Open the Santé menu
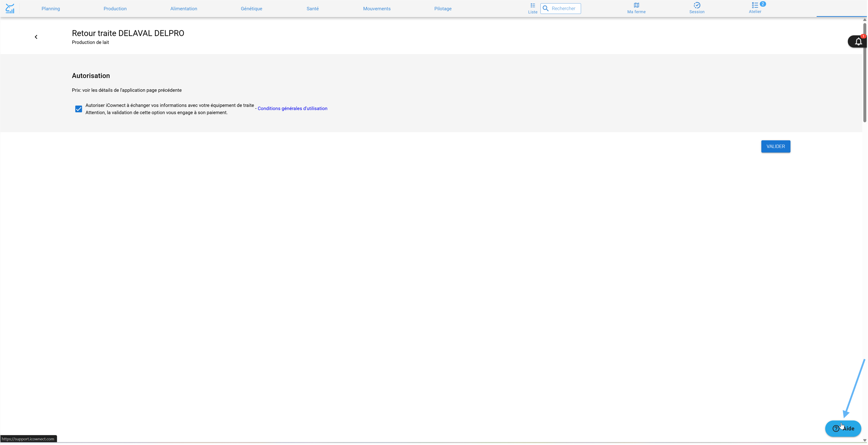The image size is (868, 445). pos(312,9)
